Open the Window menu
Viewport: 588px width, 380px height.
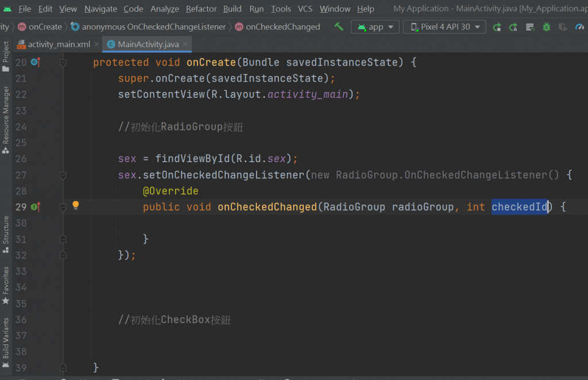335,9
